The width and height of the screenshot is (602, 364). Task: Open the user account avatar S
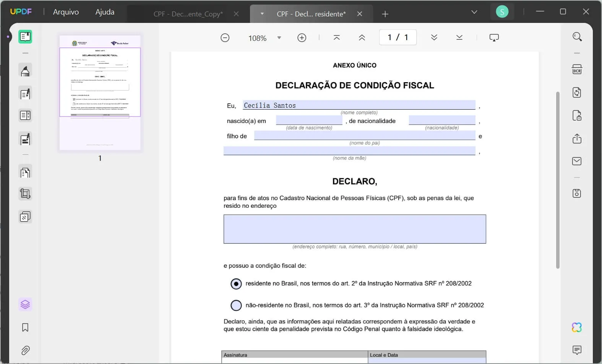point(502,12)
